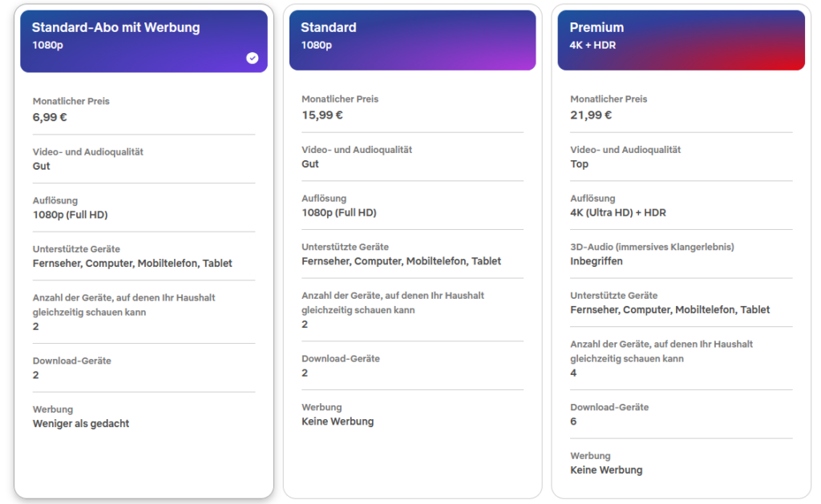
Task: Click 'Top' video quality in Premium
Action: coord(579,163)
